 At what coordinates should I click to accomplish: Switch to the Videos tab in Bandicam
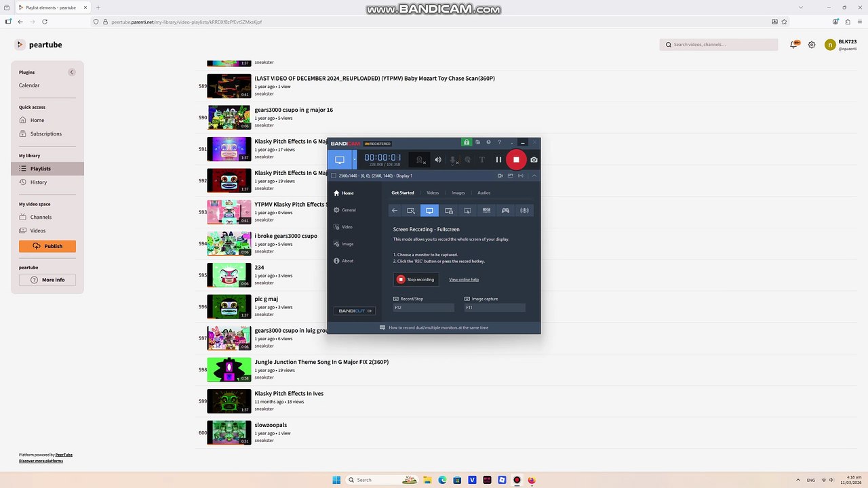pos(433,192)
